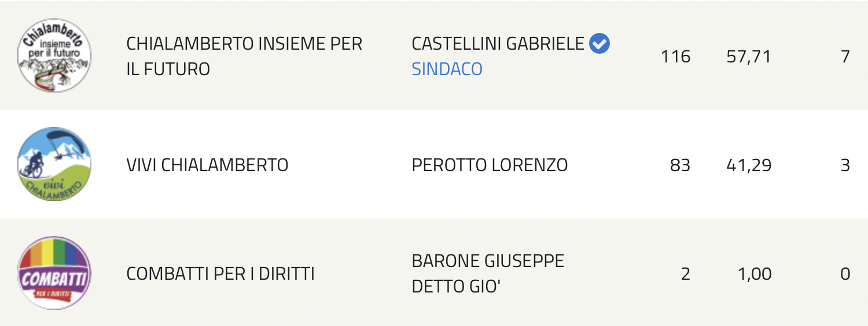Click the blue verified checkmark beside Castellini Gabriele

coord(599,43)
